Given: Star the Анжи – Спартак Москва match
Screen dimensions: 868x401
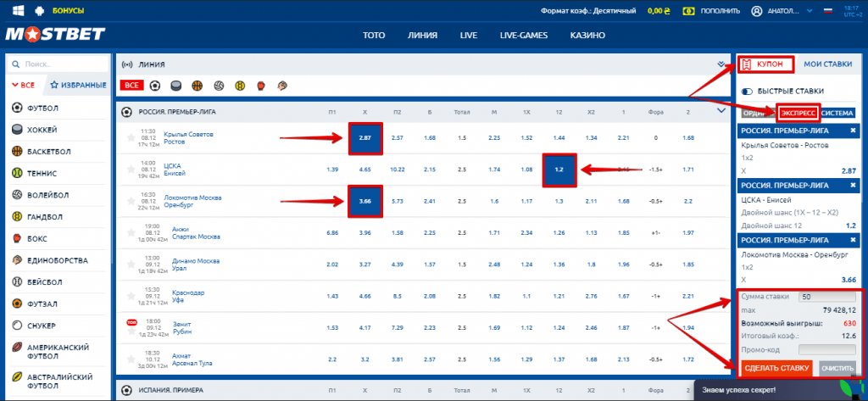Looking at the screenshot, I should pos(131,232).
